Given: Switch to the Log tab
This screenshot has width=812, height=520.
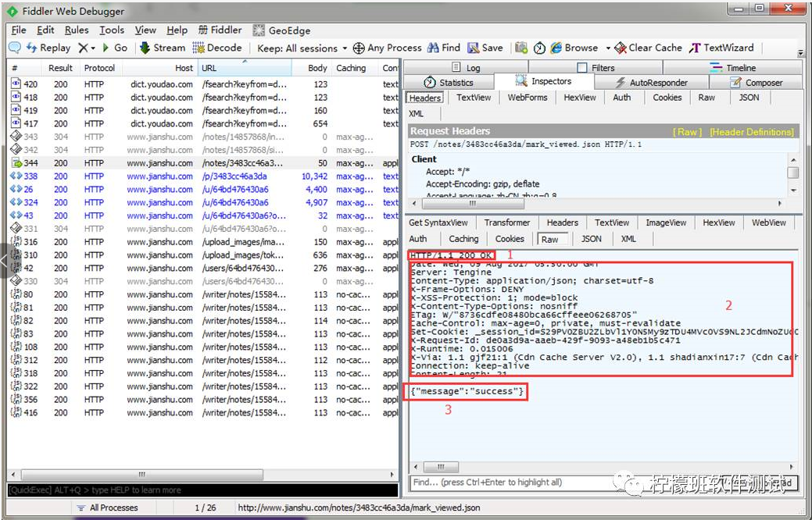Looking at the screenshot, I should 466,67.
